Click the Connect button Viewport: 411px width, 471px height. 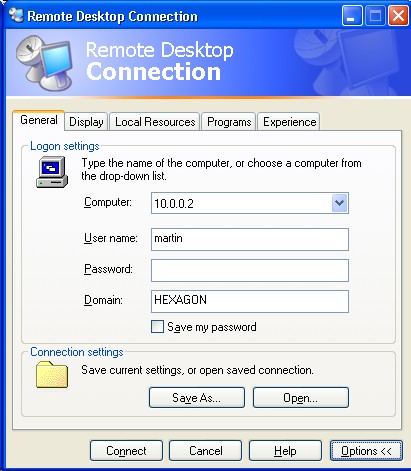click(126, 451)
